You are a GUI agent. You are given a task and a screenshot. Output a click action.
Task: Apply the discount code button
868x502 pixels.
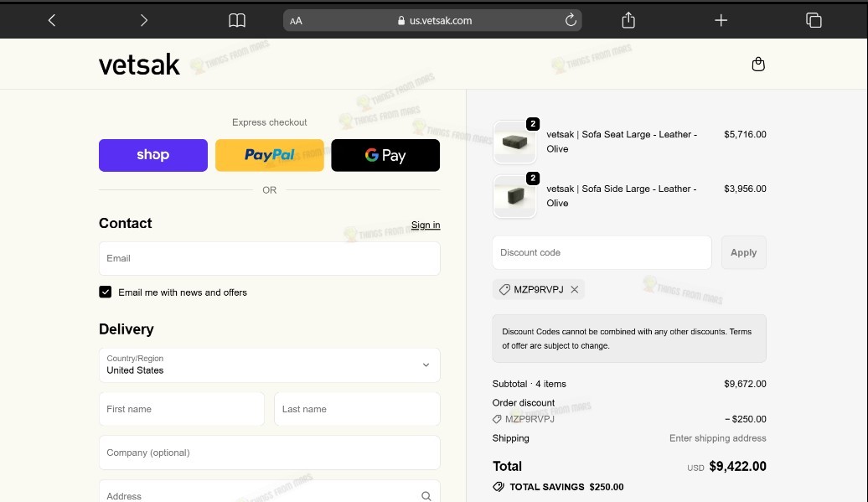point(743,252)
